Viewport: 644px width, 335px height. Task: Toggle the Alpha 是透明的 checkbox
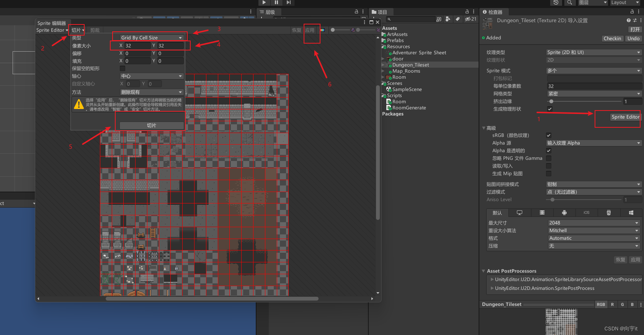tap(549, 151)
